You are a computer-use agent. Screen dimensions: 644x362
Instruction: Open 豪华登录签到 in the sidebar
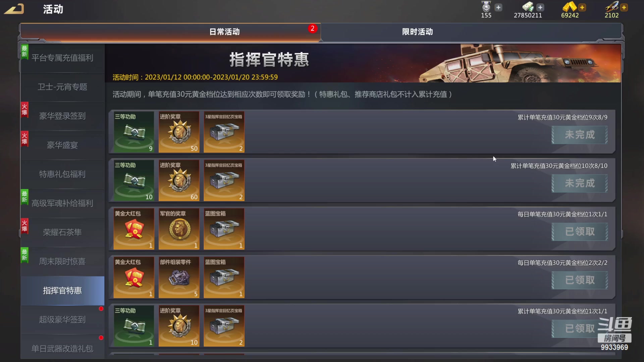point(62,116)
